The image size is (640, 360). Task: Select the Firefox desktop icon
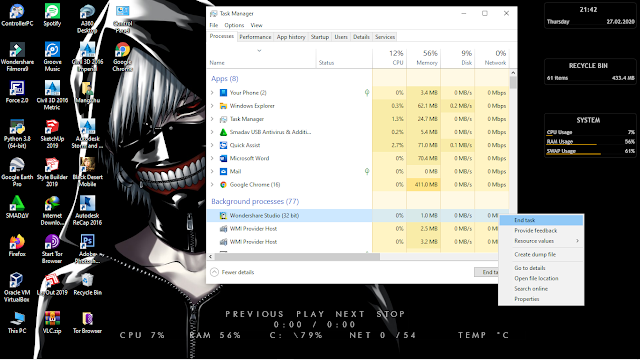(17, 245)
